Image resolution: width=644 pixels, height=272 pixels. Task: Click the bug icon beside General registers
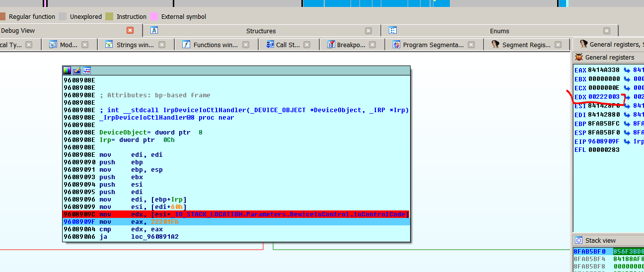[x=579, y=57]
